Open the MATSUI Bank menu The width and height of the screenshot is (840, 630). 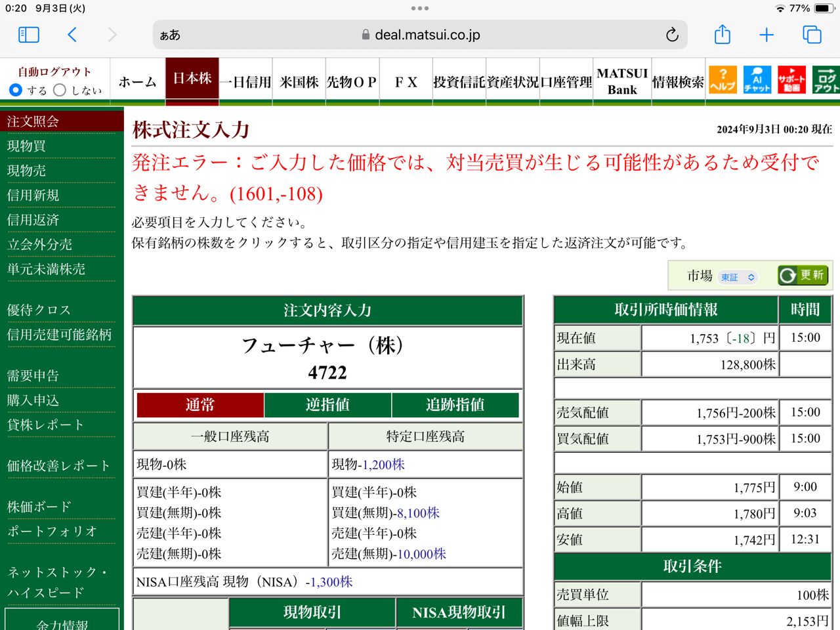click(622, 81)
